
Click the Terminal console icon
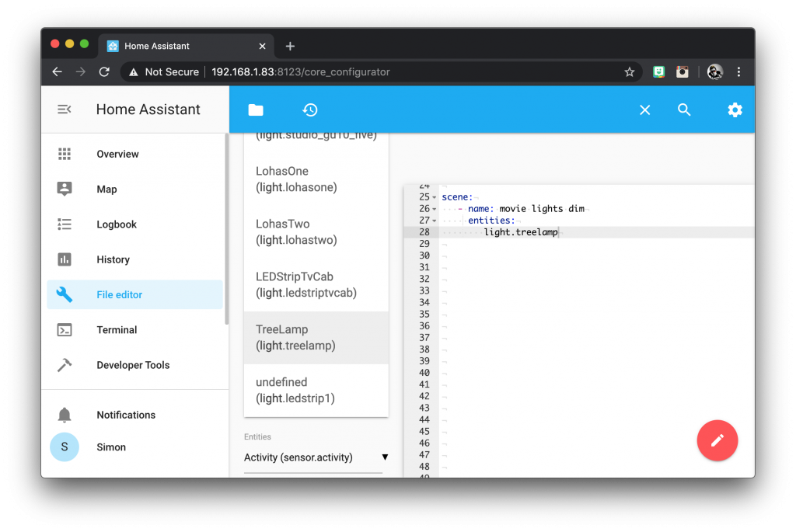(x=65, y=329)
